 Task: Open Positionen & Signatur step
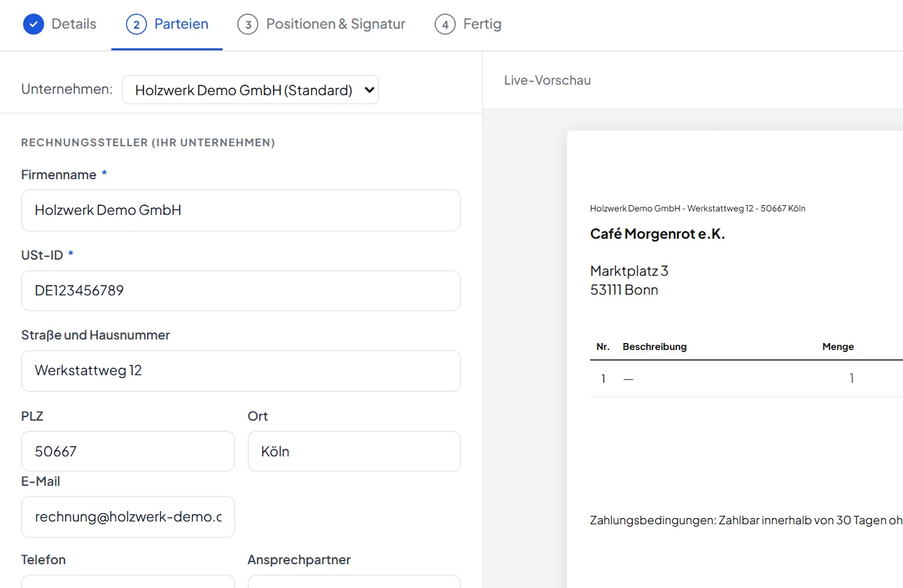coord(321,24)
